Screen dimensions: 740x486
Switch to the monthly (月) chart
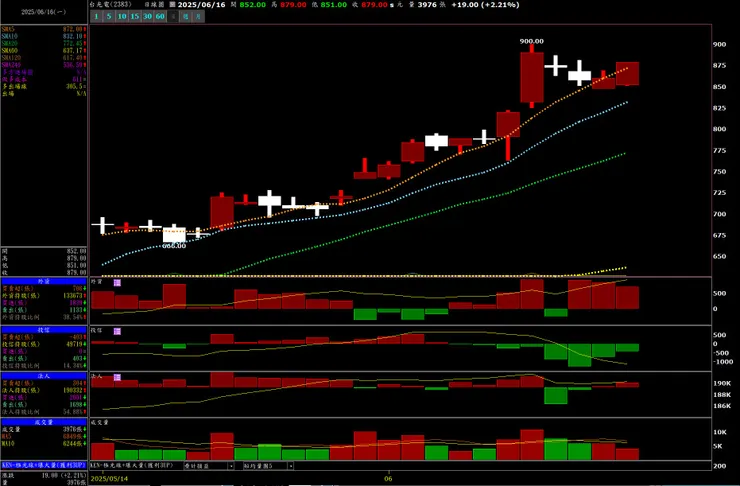199,17
